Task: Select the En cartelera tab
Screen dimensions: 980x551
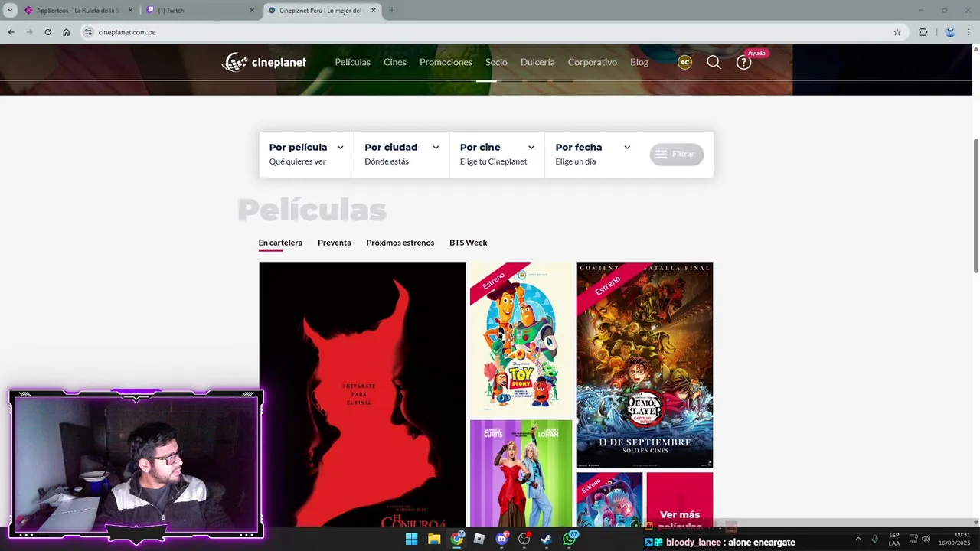Action: tap(280, 243)
